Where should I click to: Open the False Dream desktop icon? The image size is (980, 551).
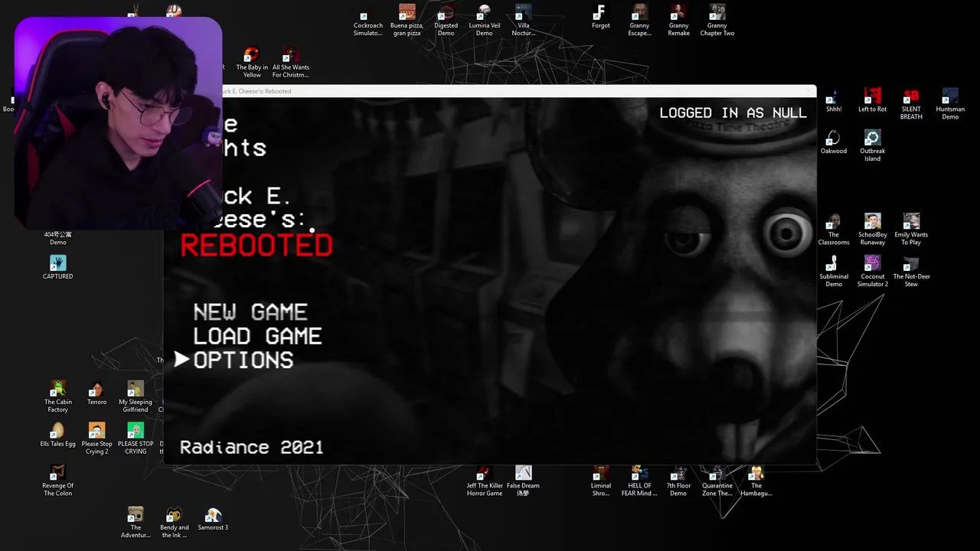[x=523, y=481]
